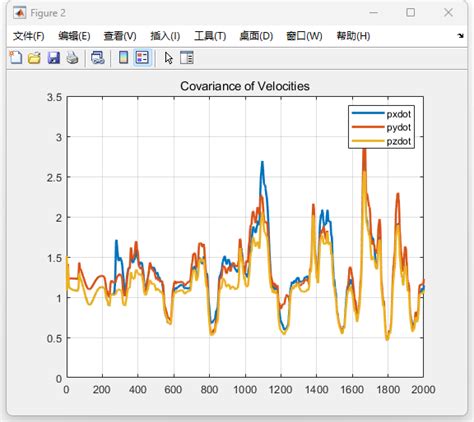The height and width of the screenshot is (422, 474).
Task: Click the x-axis label 2000
Action: pyautogui.click(x=423, y=389)
